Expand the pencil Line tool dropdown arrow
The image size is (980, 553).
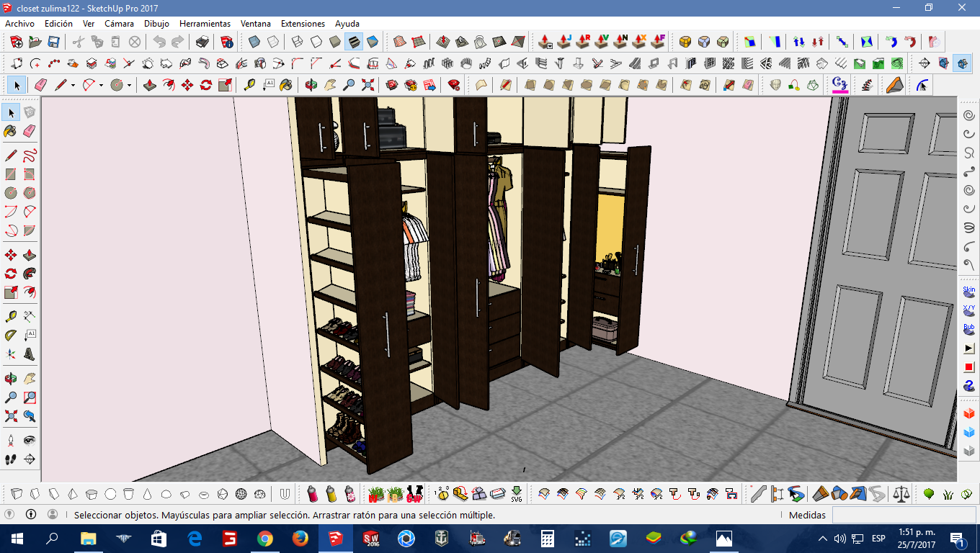73,86
